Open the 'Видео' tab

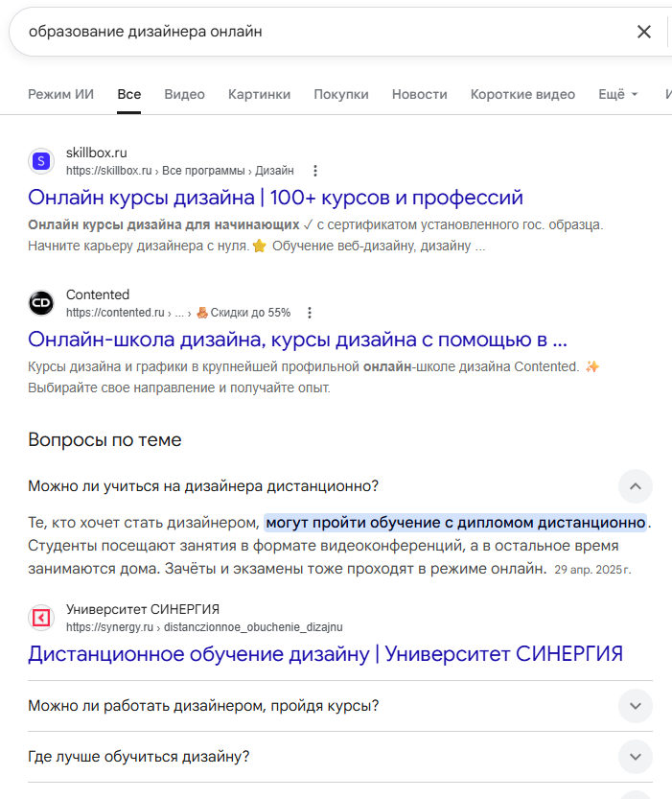tap(184, 94)
